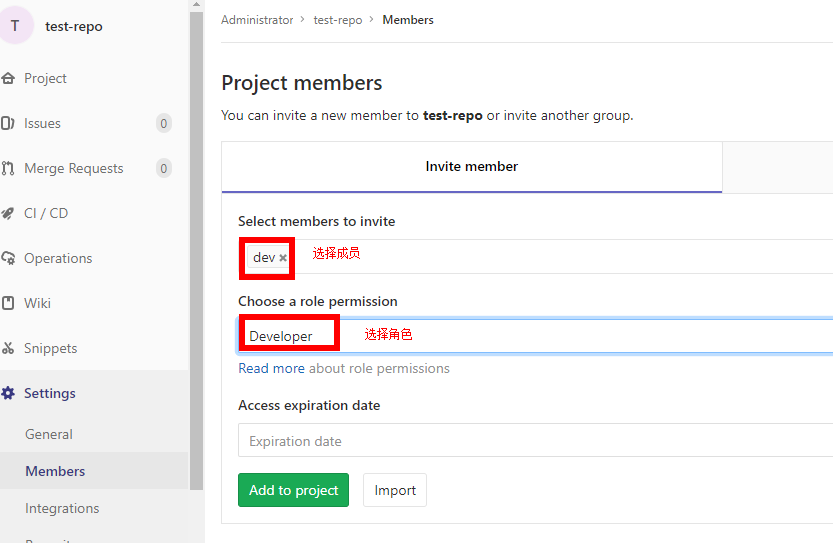Click the Members breadcrumb
The width and height of the screenshot is (833, 543).
click(x=408, y=20)
